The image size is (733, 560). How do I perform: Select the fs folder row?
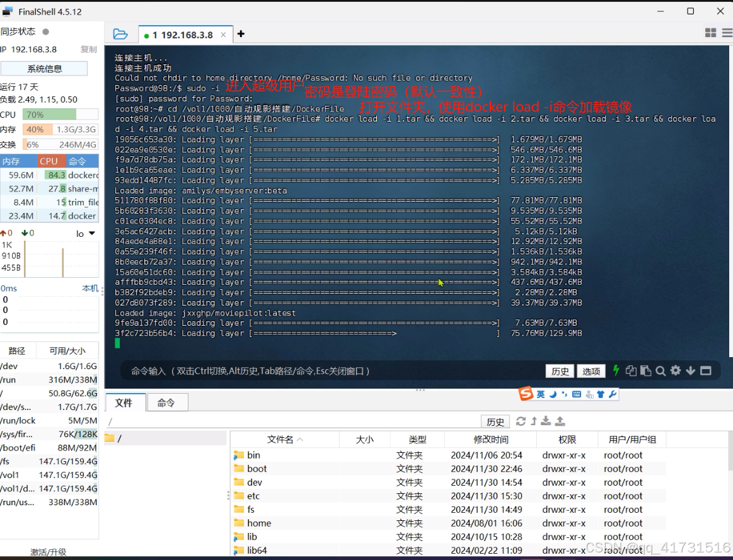tap(449, 509)
